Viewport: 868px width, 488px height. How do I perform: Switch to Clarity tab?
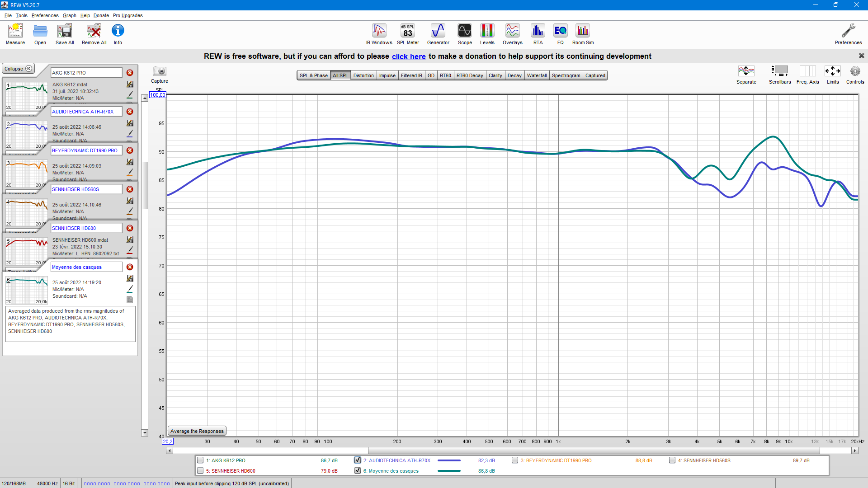coord(495,75)
